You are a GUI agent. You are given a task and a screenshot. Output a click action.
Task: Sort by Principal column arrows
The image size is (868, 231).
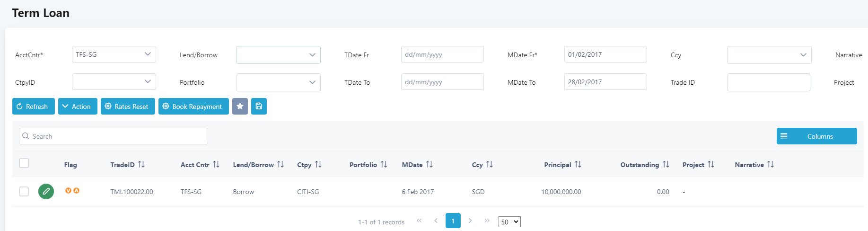[578, 165]
